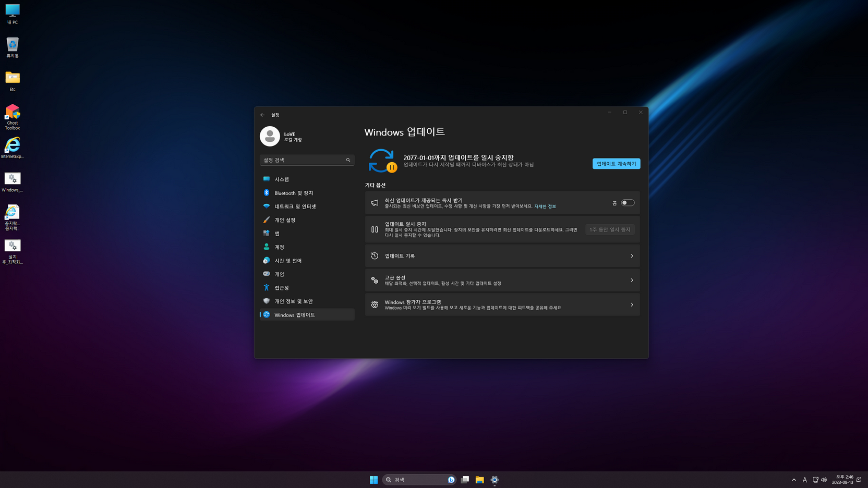The image size is (868, 488).
Task: Open 자세한 정보 link
Action: [545, 206]
